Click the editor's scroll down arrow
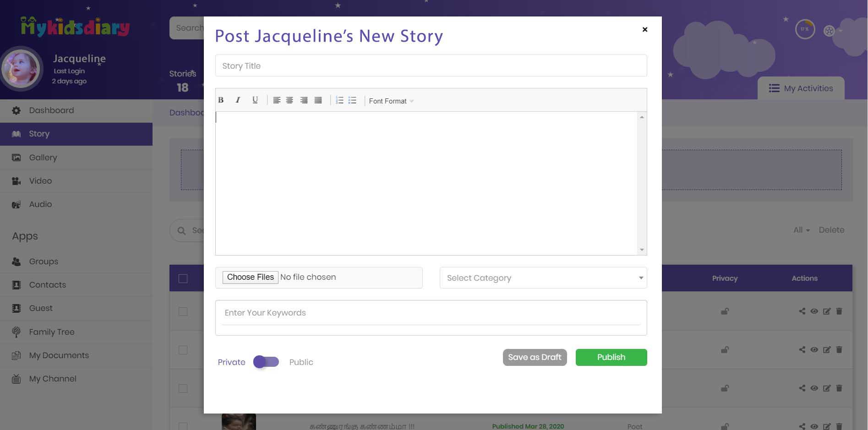868x430 pixels. (642, 250)
